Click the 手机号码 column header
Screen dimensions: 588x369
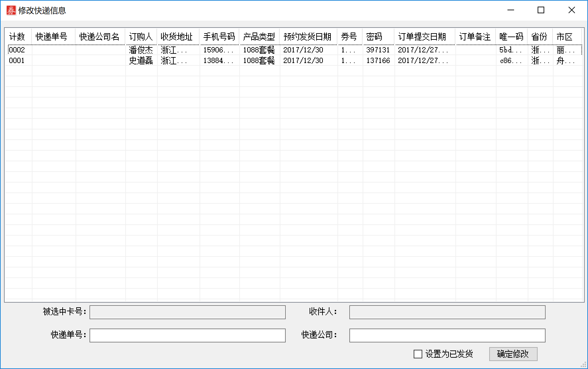(x=219, y=37)
